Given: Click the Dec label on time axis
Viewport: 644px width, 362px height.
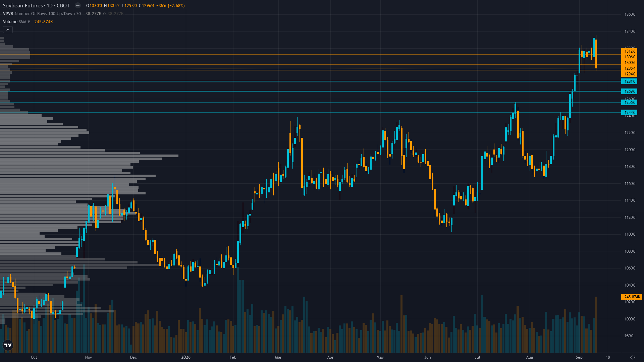Looking at the screenshot, I should pos(133,357).
